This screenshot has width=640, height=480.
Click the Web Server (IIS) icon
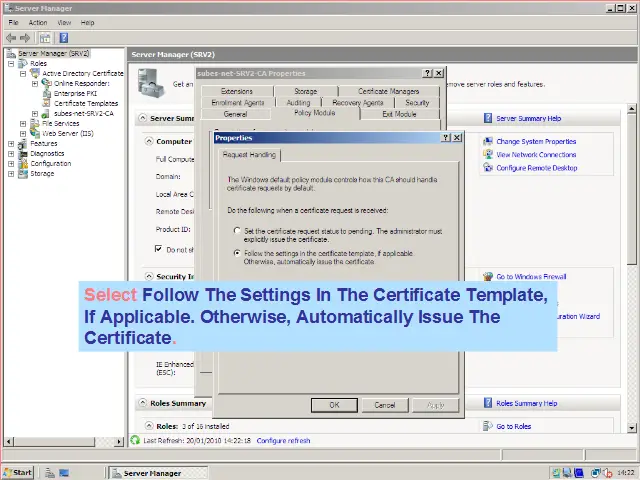[x=35, y=133]
